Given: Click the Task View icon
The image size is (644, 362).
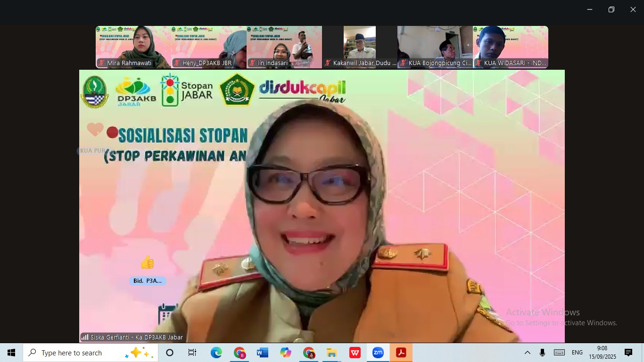Looking at the screenshot, I should [192, 353].
